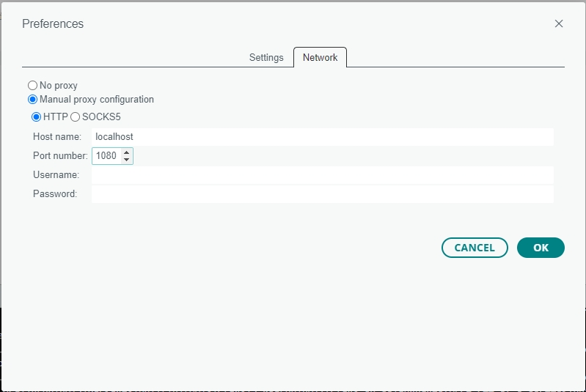The image size is (586, 392).
Task: Confirm preferences with OK button
Action: pyautogui.click(x=541, y=248)
